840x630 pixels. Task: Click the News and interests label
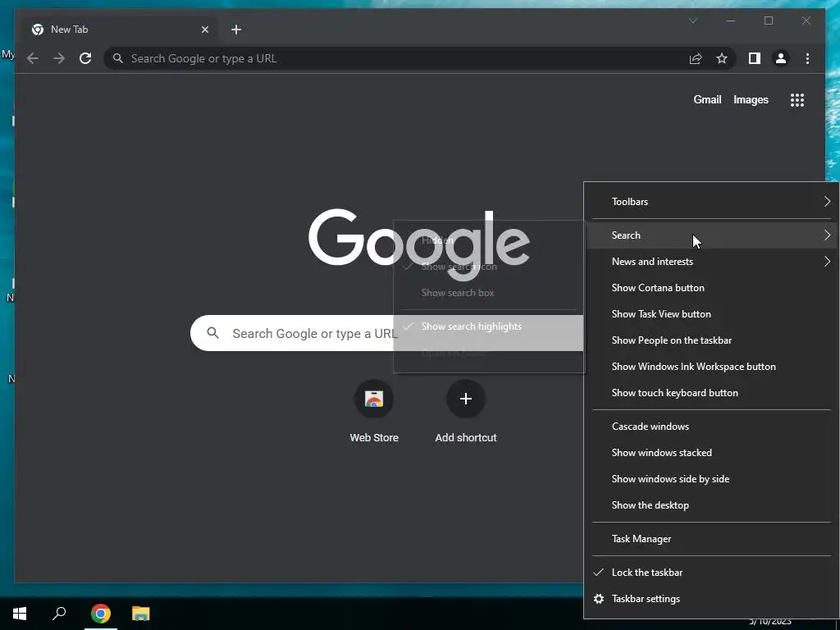[652, 262]
